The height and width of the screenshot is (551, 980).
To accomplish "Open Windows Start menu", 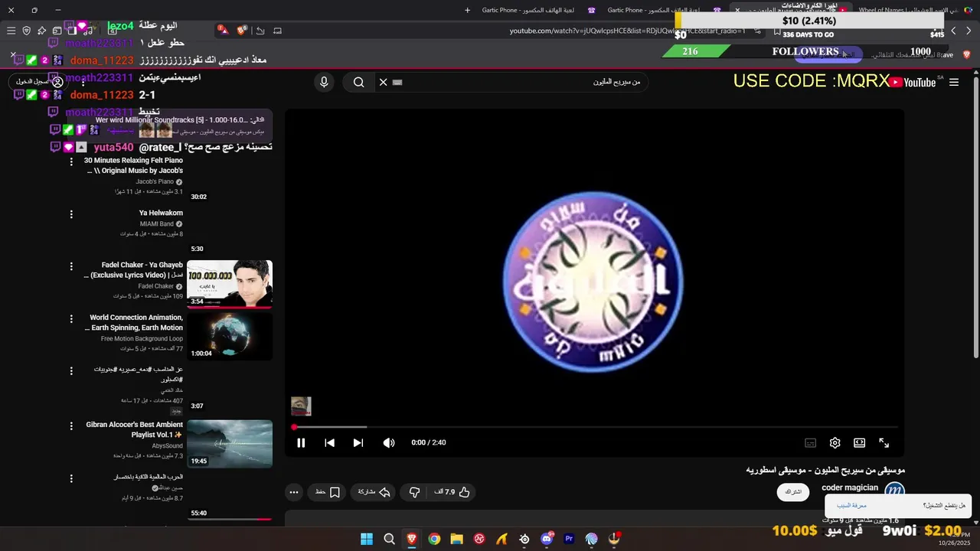I will point(366,539).
